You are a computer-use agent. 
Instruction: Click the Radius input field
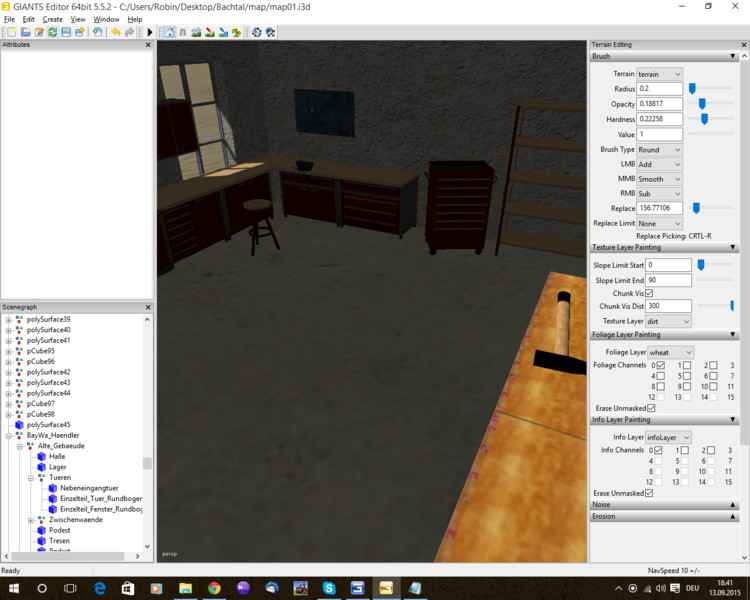pos(659,89)
